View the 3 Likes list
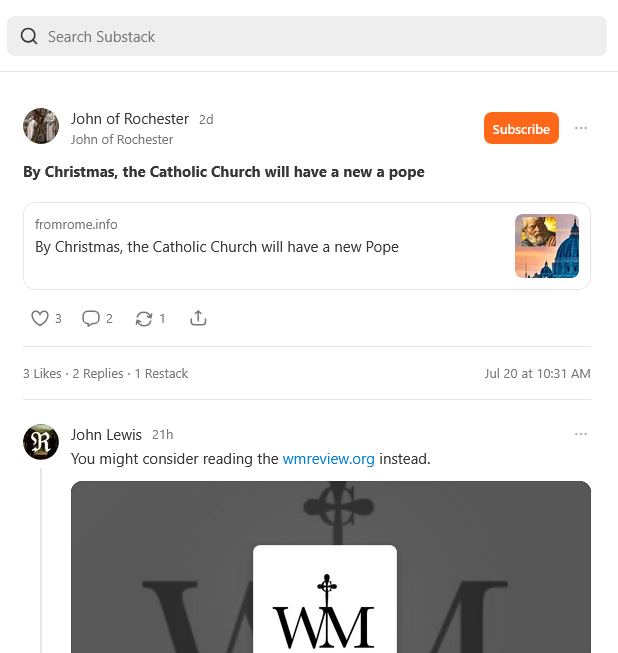This screenshot has height=653, width=618. (x=42, y=373)
